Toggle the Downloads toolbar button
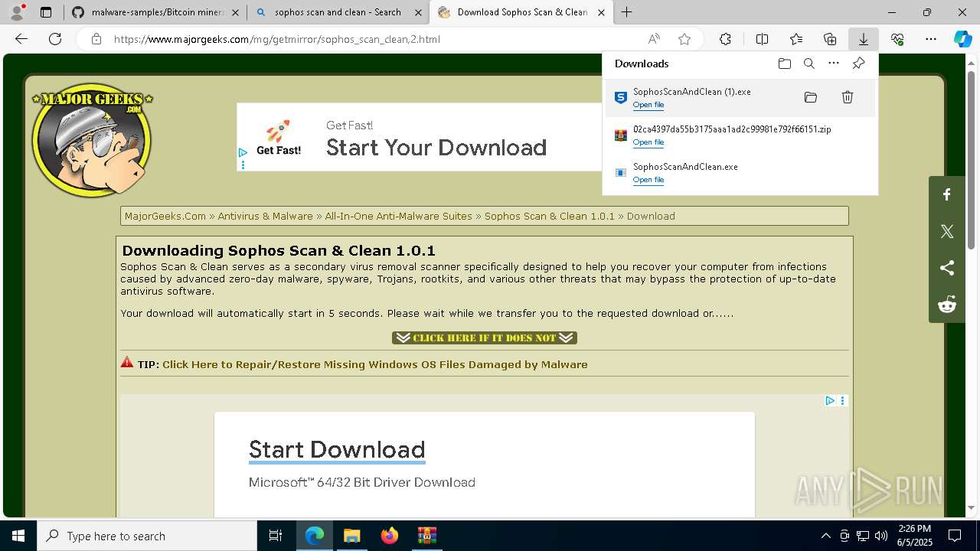The height and width of the screenshot is (551, 980). click(x=863, y=39)
